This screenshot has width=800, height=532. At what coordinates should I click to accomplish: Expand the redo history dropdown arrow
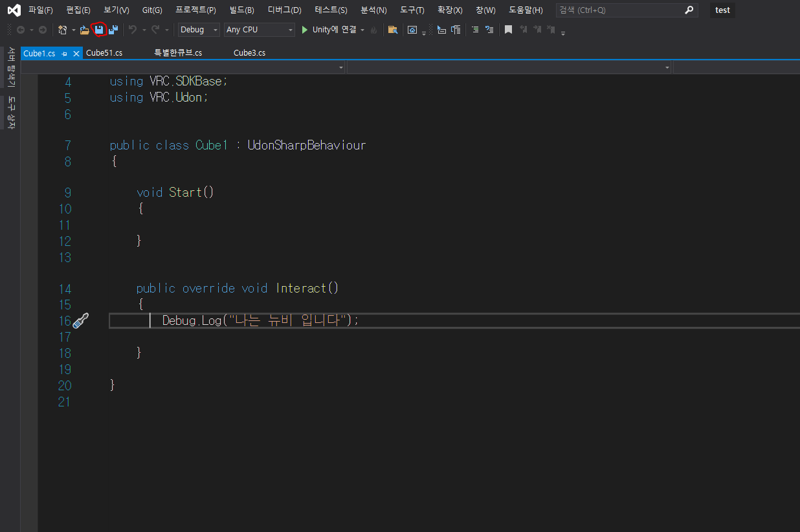(x=166, y=30)
